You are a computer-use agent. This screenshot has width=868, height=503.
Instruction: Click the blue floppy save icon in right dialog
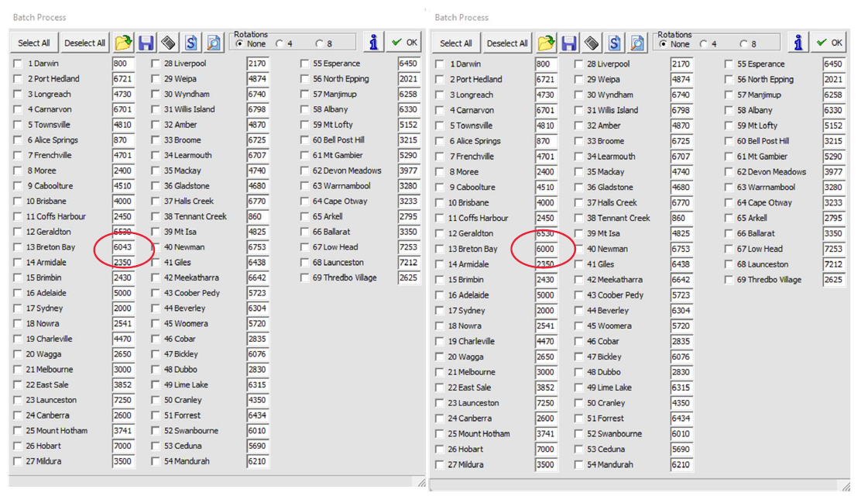(x=568, y=43)
